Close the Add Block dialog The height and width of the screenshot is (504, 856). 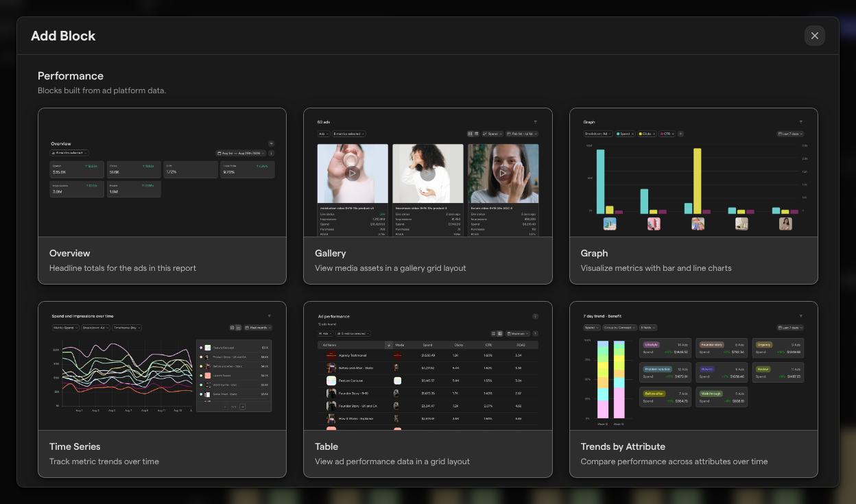click(814, 36)
